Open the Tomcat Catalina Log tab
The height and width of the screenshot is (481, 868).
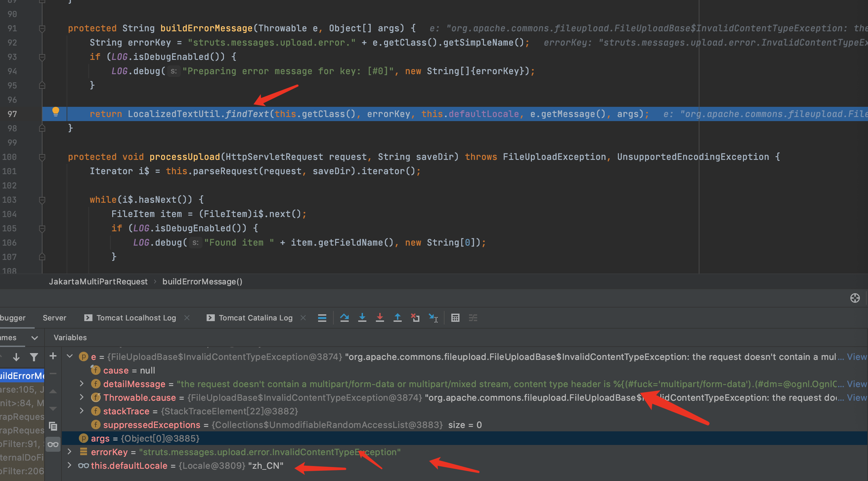256,318
